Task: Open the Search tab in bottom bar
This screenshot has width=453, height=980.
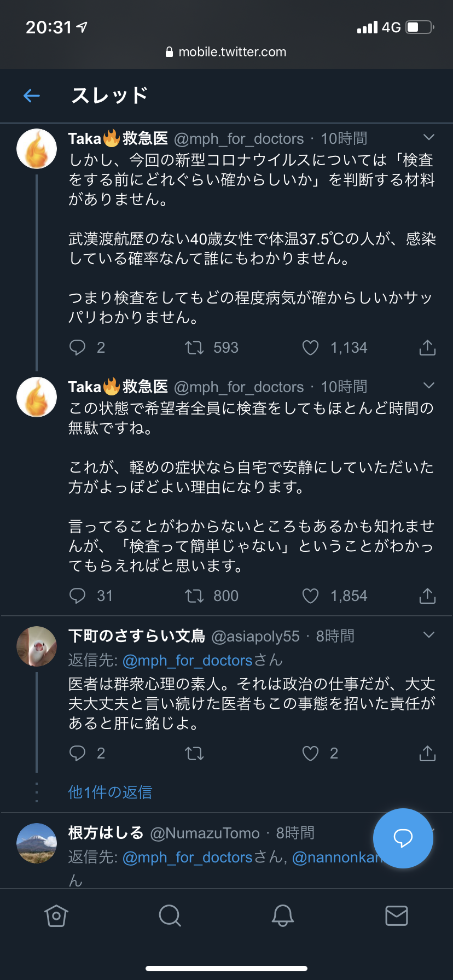Action: [170, 915]
